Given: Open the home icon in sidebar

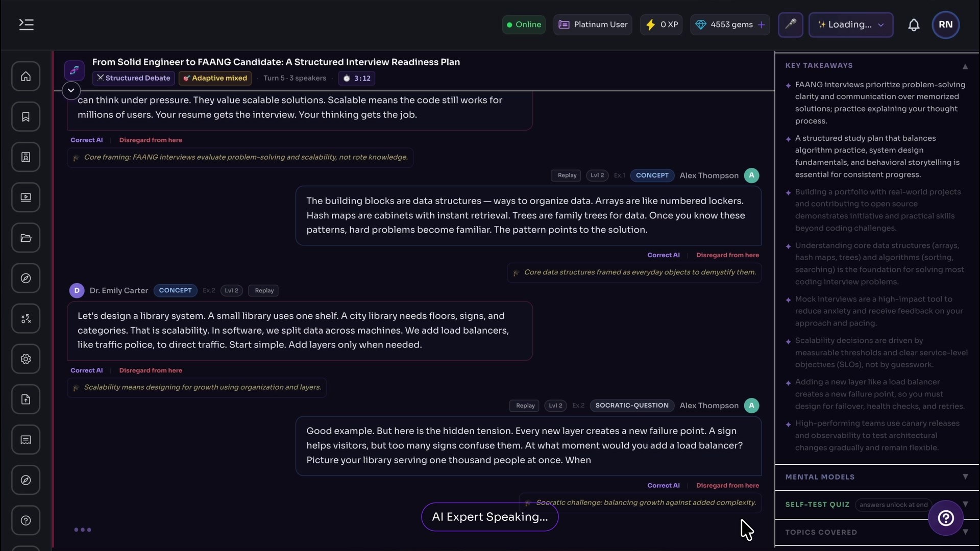Looking at the screenshot, I should click(x=26, y=77).
